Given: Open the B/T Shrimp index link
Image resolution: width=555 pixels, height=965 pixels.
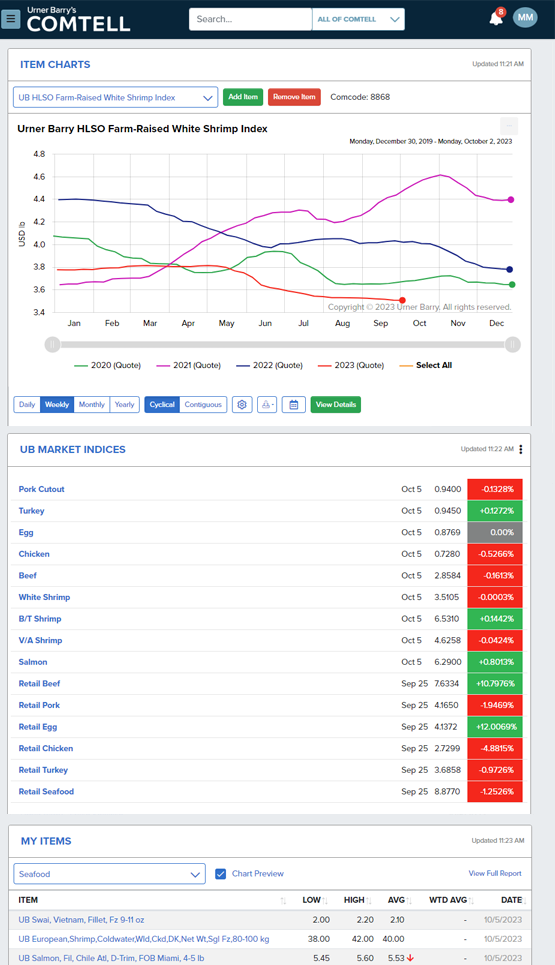Looking at the screenshot, I should click(40, 619).
